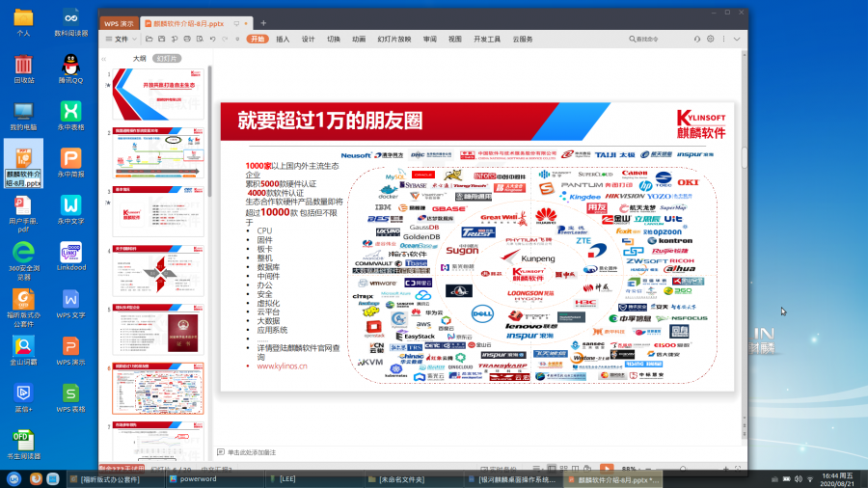Add a new document tab with plus
The height and width of the screenshot is (488, 868).
pyautogui.click(x=263, y=23)
